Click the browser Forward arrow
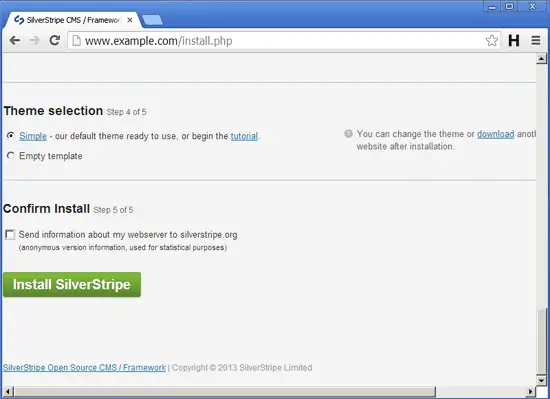Viewport: 550px width, 399px height. click(34, 41)
